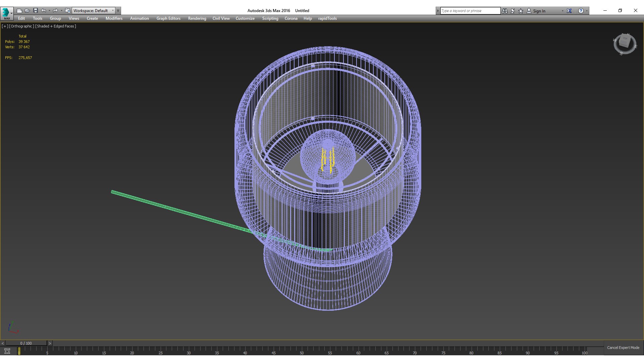The width and height of the screenshot is (644, 362).
Task: Open the 3ds Max application menu
Action: tap(7, 13)
